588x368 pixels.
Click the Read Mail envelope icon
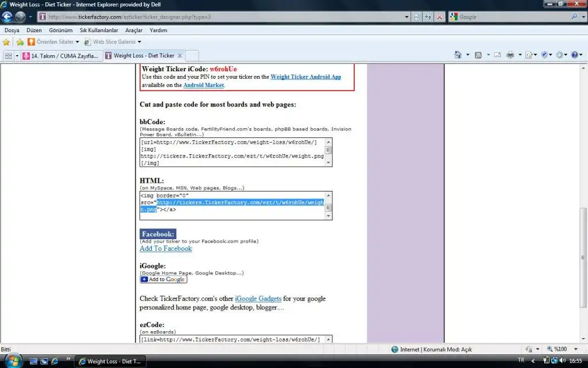pos(497,55)
